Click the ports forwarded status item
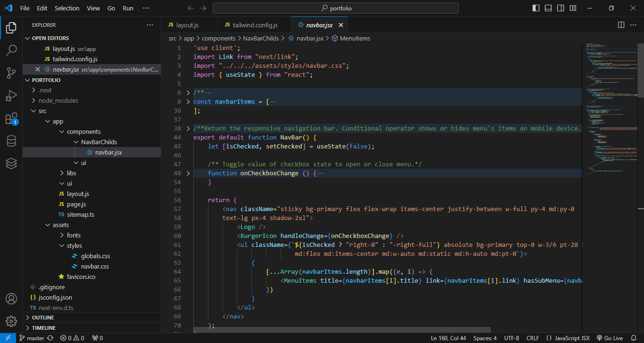The width and height of the screenshot is (644, 343). [x=98, y=338]
